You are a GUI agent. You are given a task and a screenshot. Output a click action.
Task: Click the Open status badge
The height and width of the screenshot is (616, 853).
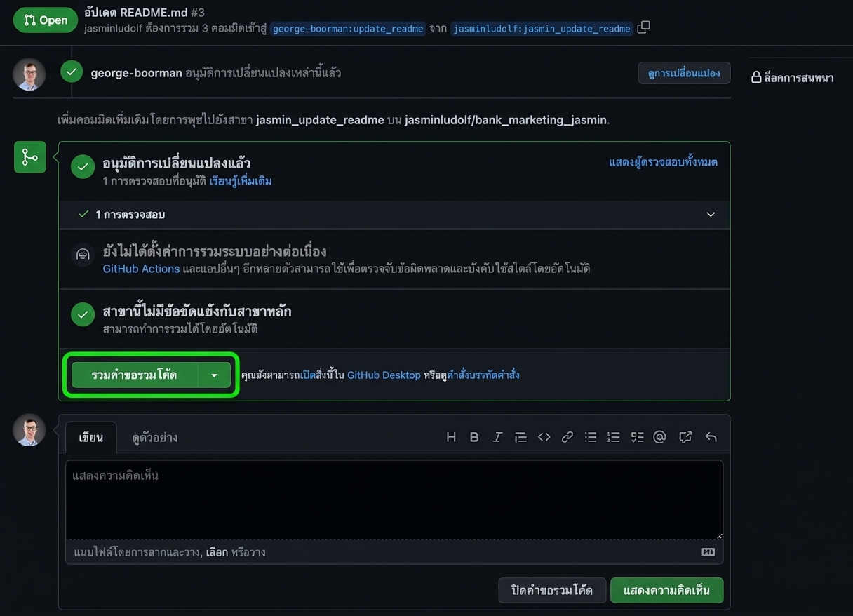tap(46, 20)
